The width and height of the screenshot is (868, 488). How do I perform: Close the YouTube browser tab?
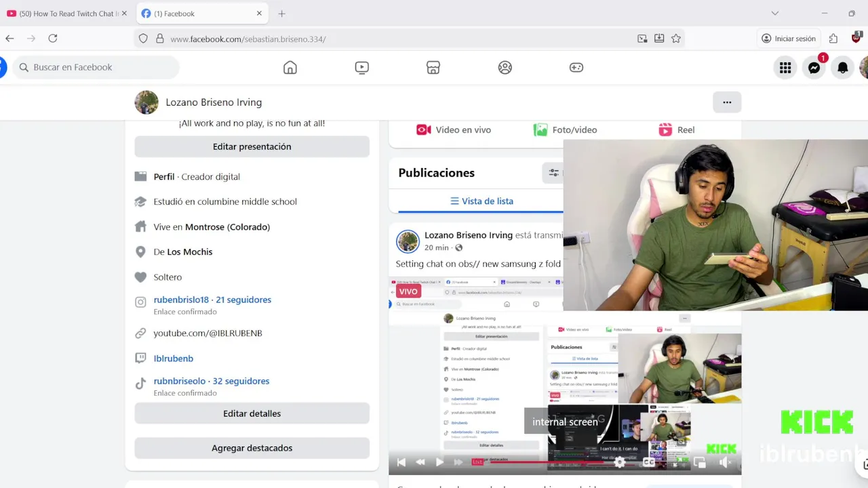(x=124, y=14)
